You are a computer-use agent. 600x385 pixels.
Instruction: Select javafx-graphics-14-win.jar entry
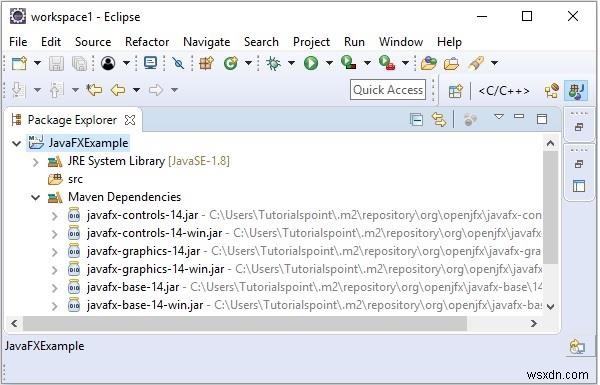pyautogui.click(x=155, y=269)
